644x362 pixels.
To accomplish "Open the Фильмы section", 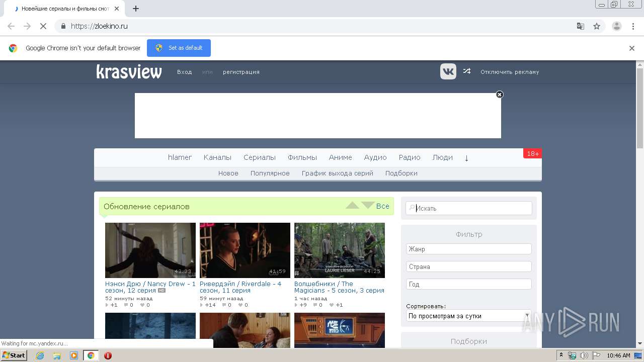I will pos(302,157).
